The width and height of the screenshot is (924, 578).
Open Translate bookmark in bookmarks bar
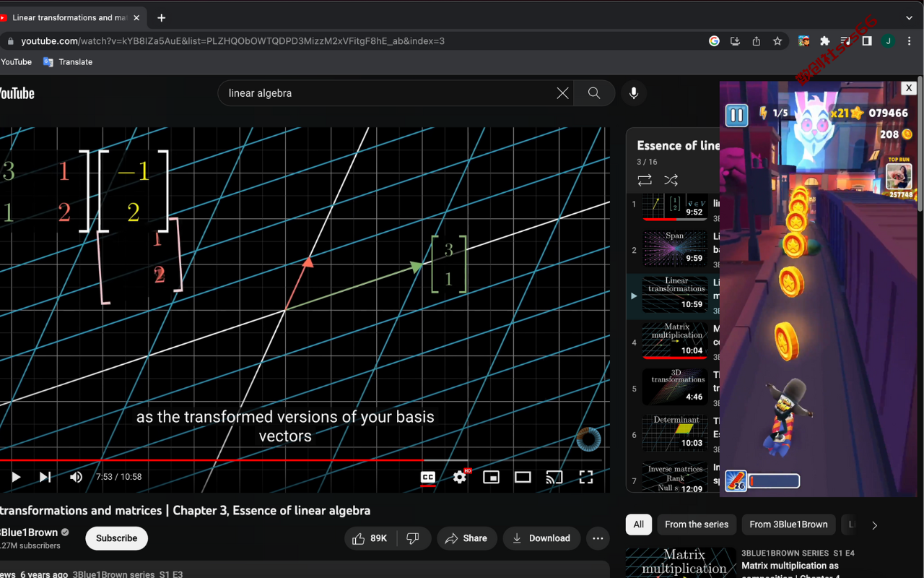tap(68, 62)
